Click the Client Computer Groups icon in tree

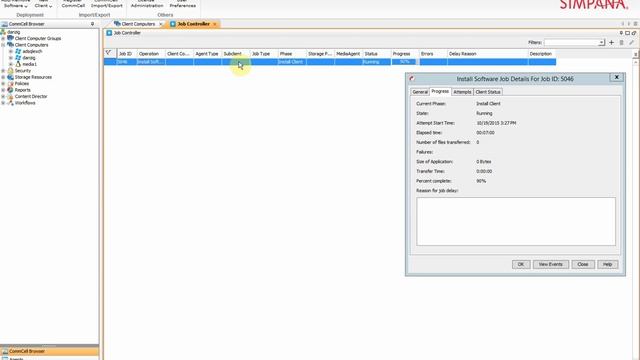pos(11,38)
